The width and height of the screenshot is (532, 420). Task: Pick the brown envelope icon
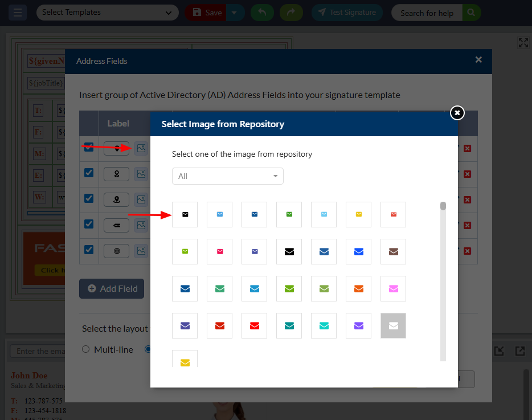click(x=393, y=251)
